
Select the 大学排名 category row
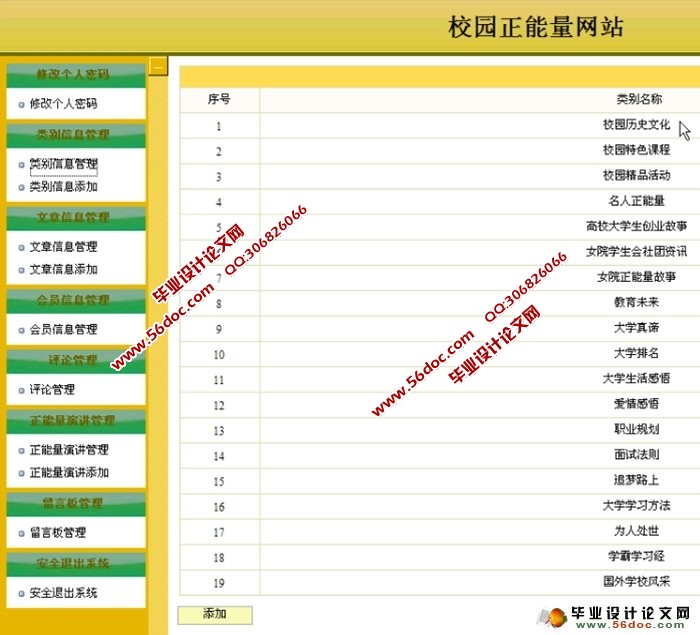pos(440,354)
